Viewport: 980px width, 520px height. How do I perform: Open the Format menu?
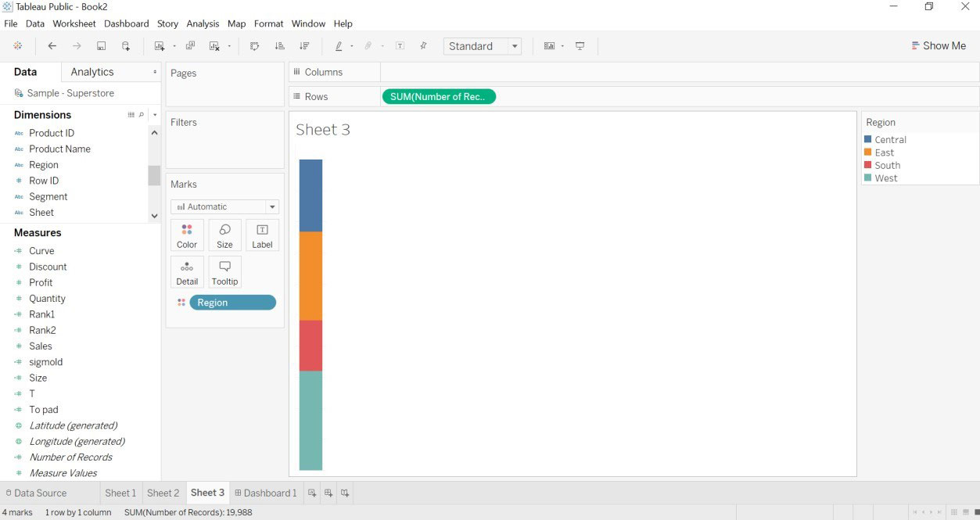[268, 23]
